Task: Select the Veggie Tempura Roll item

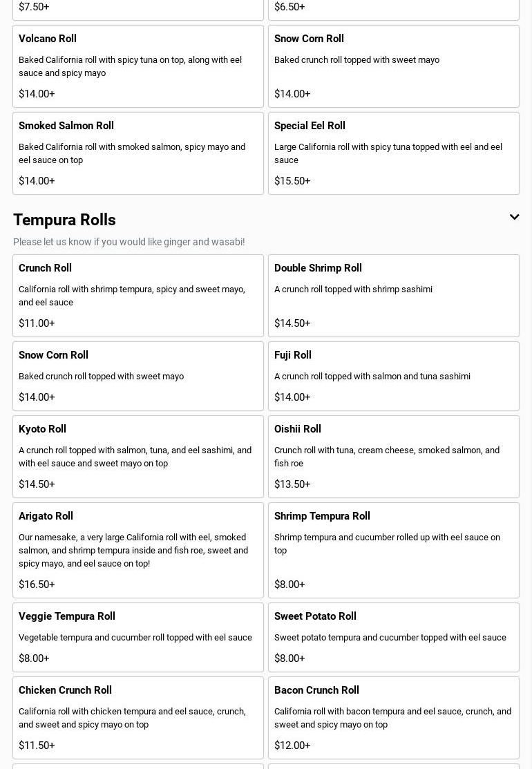Action: tap(138, 637)
